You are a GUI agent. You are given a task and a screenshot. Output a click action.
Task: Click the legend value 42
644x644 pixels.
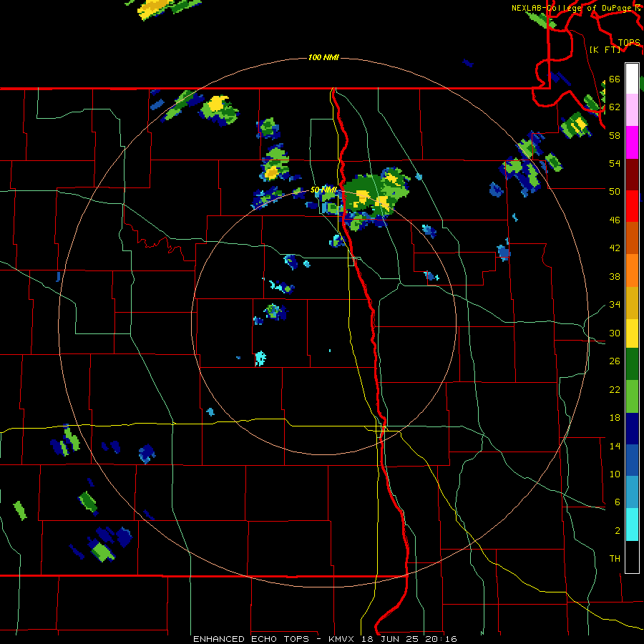[615, 248]
